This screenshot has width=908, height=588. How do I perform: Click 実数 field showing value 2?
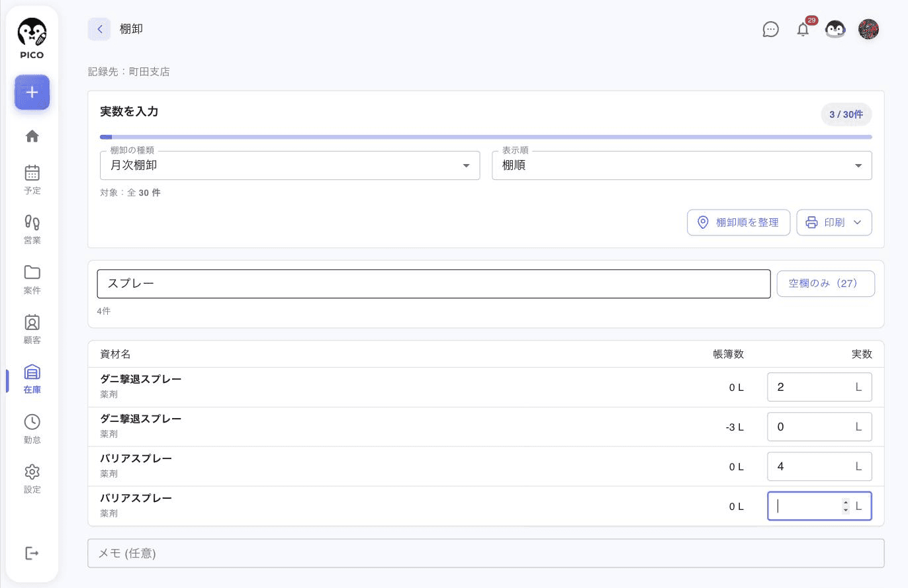(819, 387)
